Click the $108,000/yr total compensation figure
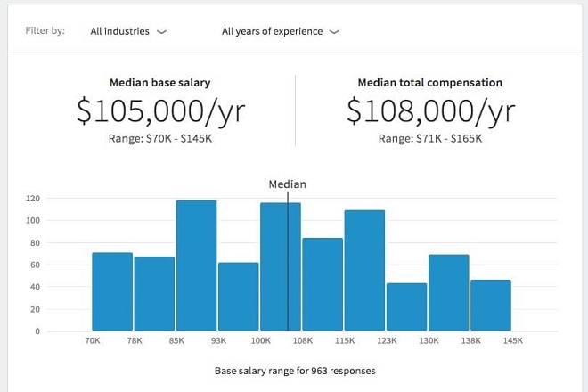 tap(429, 110)
